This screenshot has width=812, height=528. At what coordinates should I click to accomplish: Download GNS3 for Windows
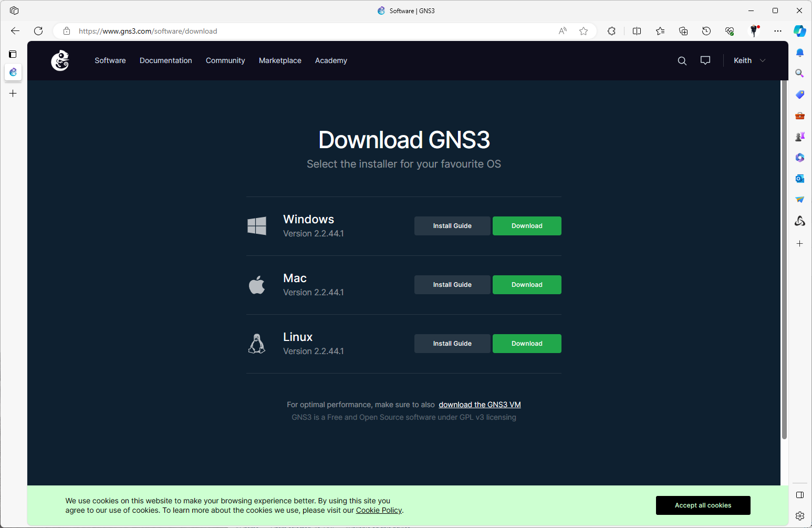click(x=526, y=225)
